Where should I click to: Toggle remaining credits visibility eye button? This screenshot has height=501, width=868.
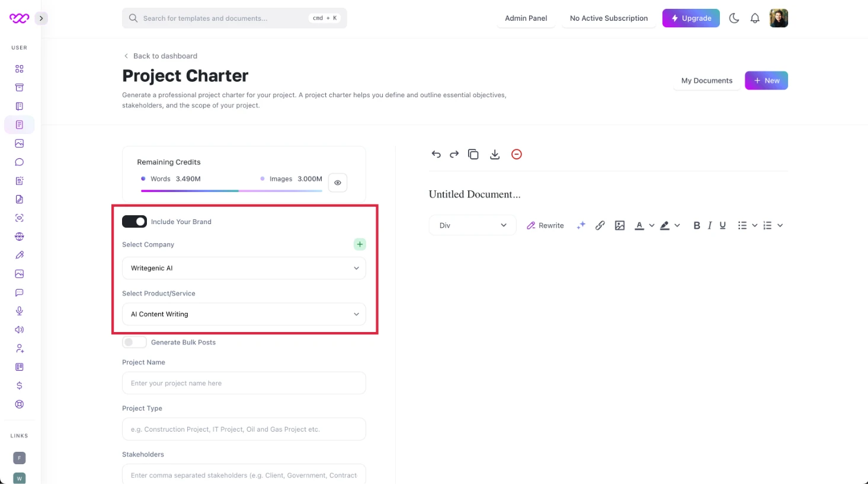[x=338, y=183]
